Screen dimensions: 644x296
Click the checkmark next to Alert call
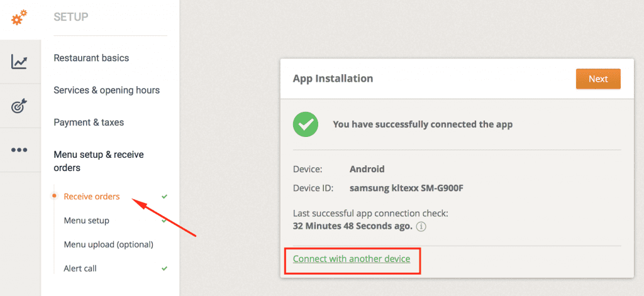point(164,268)
